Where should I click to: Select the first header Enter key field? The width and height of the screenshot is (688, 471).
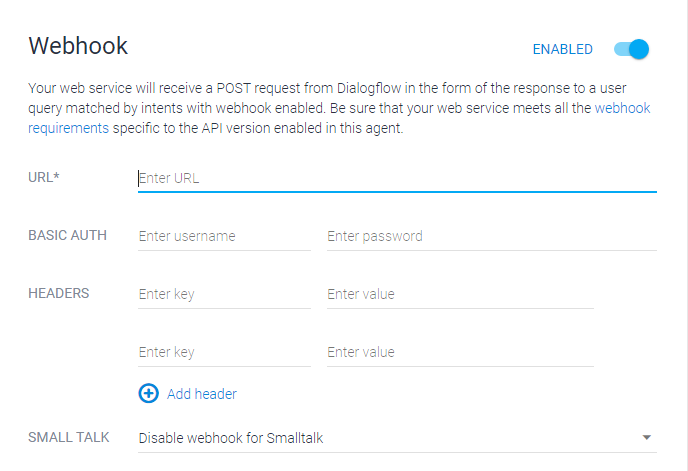[x=224, y=294]
